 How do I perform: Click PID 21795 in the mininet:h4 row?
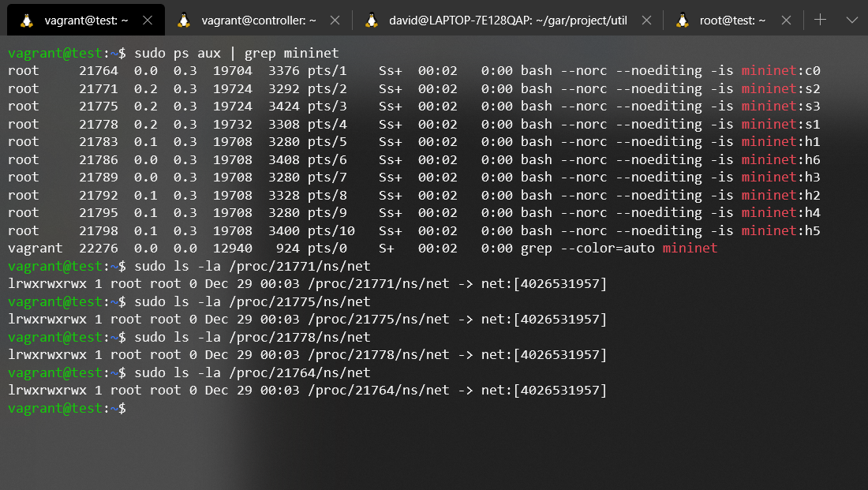[99, 212]
